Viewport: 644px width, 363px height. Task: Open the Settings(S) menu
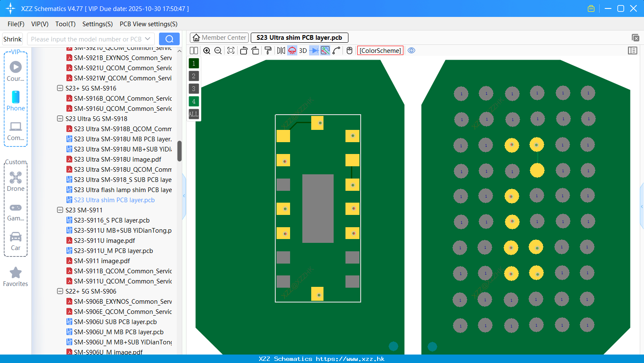click(x=98, y=24)
